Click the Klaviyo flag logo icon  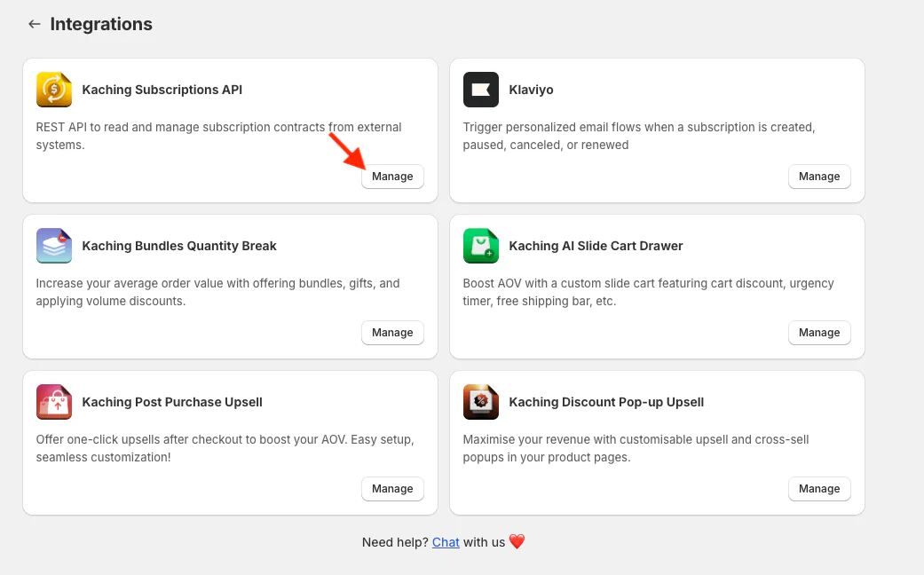point(481,90)
